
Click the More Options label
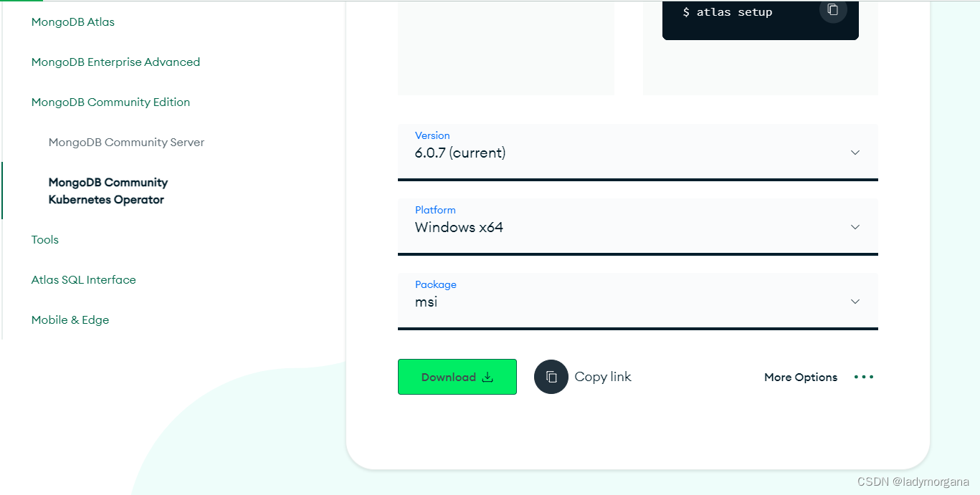pos(801,378)
